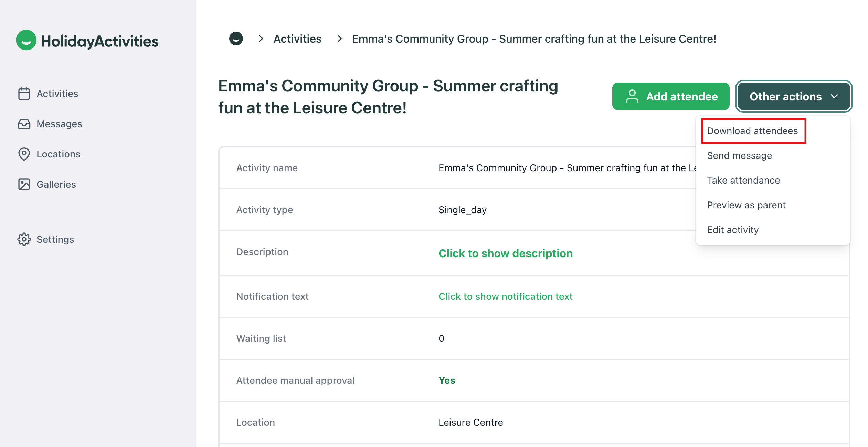Select Edit activity from dropdown menu
This screenshot has width=868, height=447.
[732, 230]
